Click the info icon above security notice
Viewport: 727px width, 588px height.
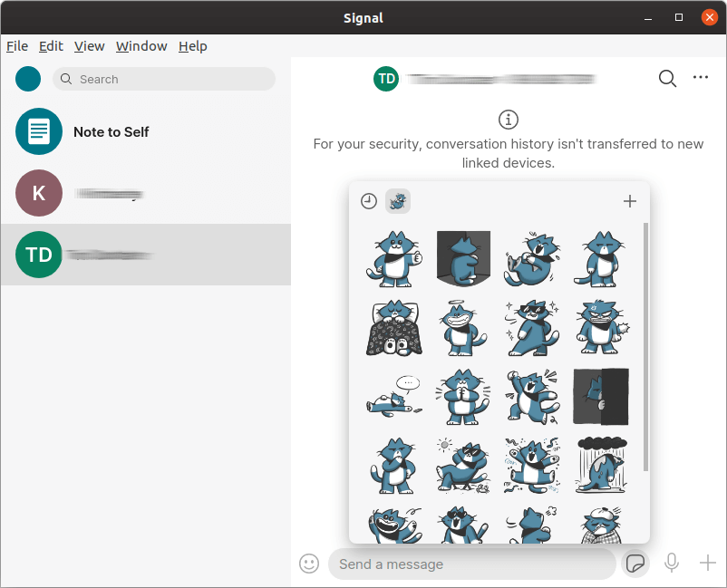[x=509, y=120]
